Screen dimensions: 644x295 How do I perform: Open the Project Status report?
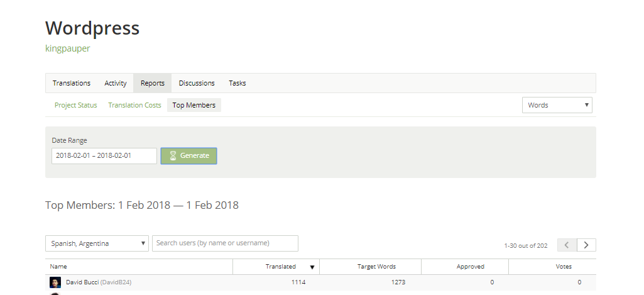(x=76, y=105)
